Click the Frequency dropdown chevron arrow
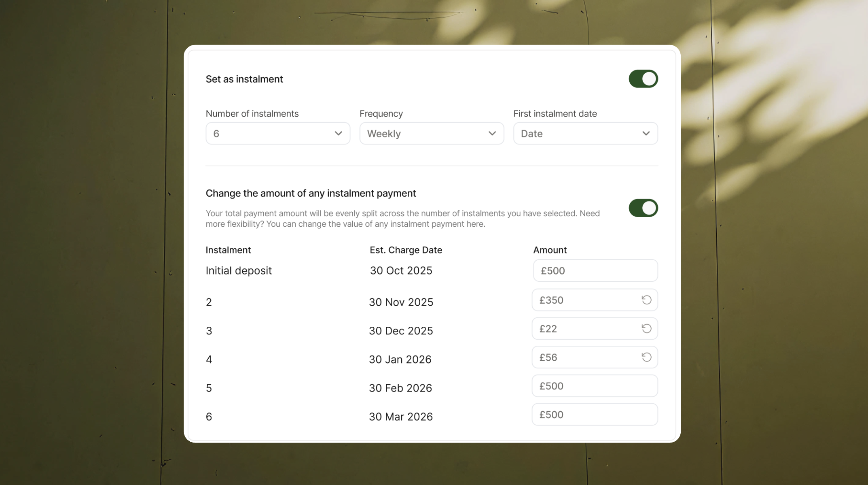868x485 pixels. click(492, 134)
